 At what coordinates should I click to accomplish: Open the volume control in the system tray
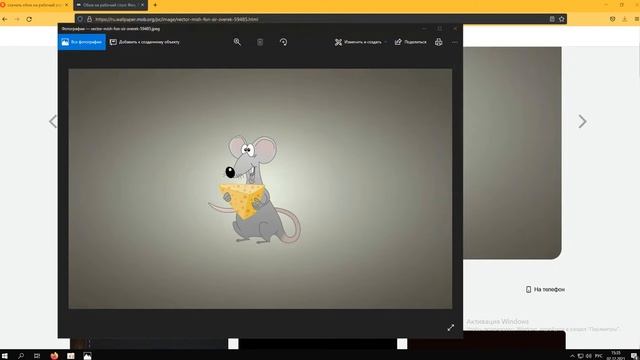click(589, 356)
